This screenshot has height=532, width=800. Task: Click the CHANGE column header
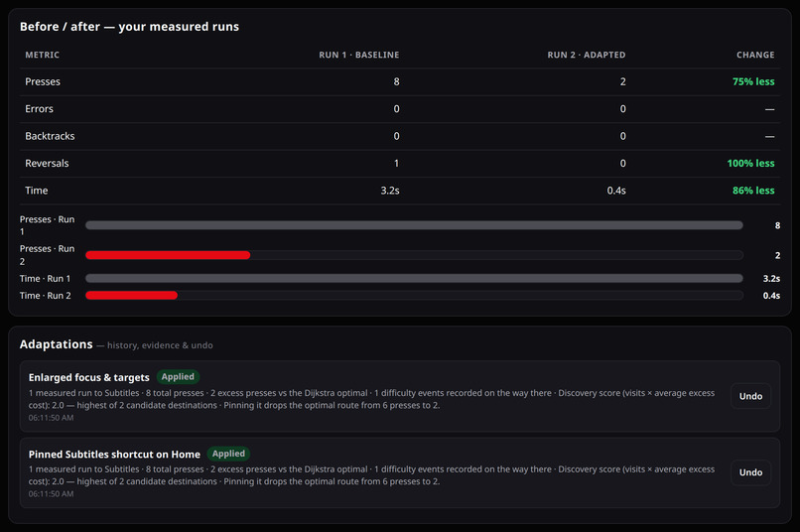(x=755, y=55)
